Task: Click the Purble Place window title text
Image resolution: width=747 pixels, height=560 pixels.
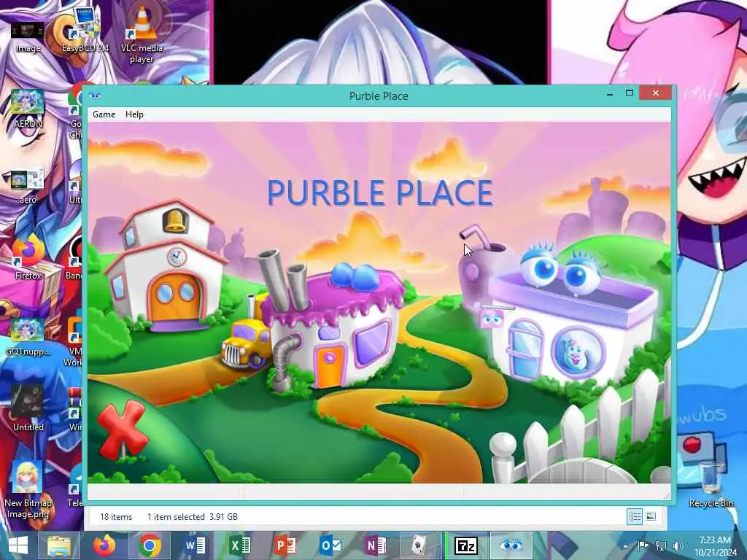Action: [x=379, y=96]
